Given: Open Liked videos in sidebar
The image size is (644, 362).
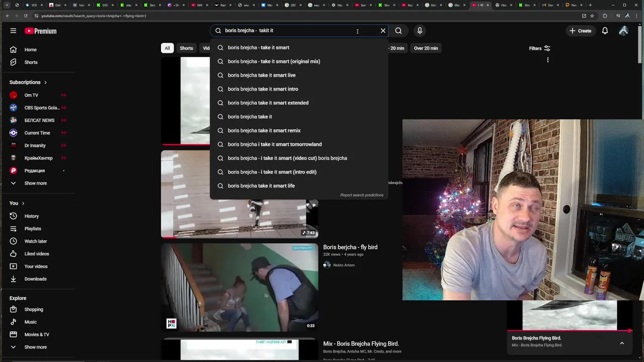Looking at the screenshot, I should 38,254.
